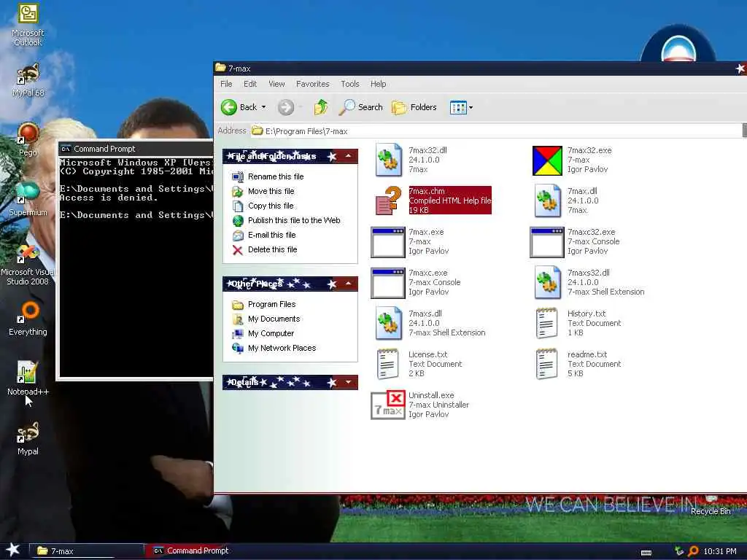This screenshot has width=747, height=560.
Task: Select the History.txt document icon
Action: [x=547, y=323]
